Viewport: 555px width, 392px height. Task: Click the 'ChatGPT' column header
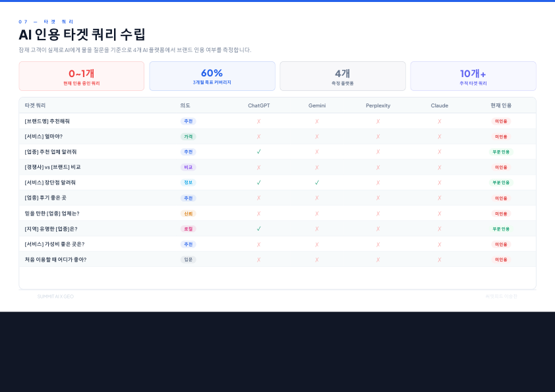(259, 105)
